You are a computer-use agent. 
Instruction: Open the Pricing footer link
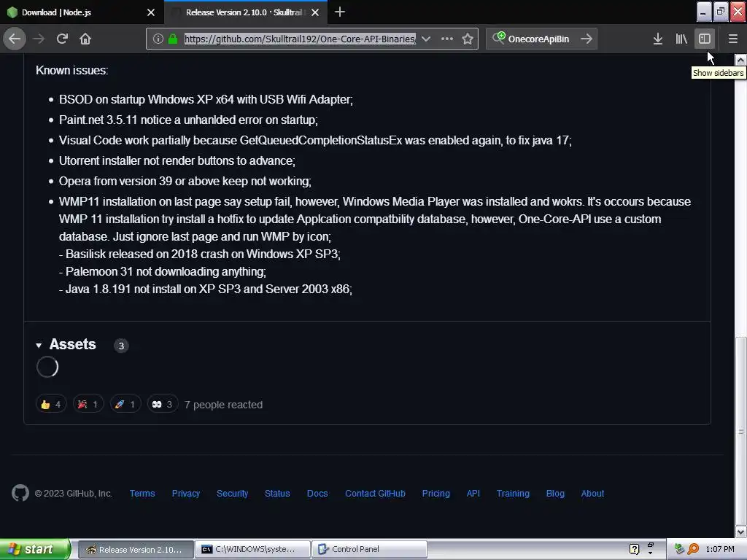pos(436,494)
